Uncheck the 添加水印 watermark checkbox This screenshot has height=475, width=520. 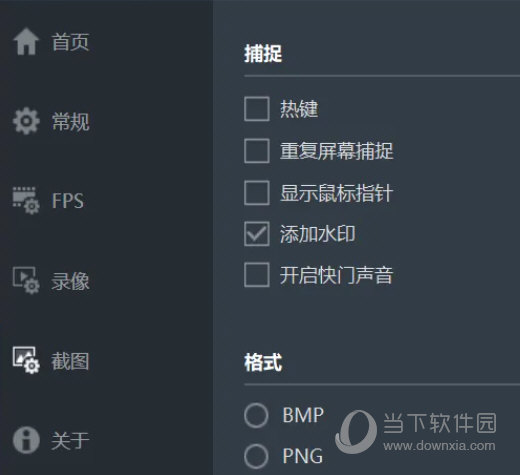[x=257, y=234]
